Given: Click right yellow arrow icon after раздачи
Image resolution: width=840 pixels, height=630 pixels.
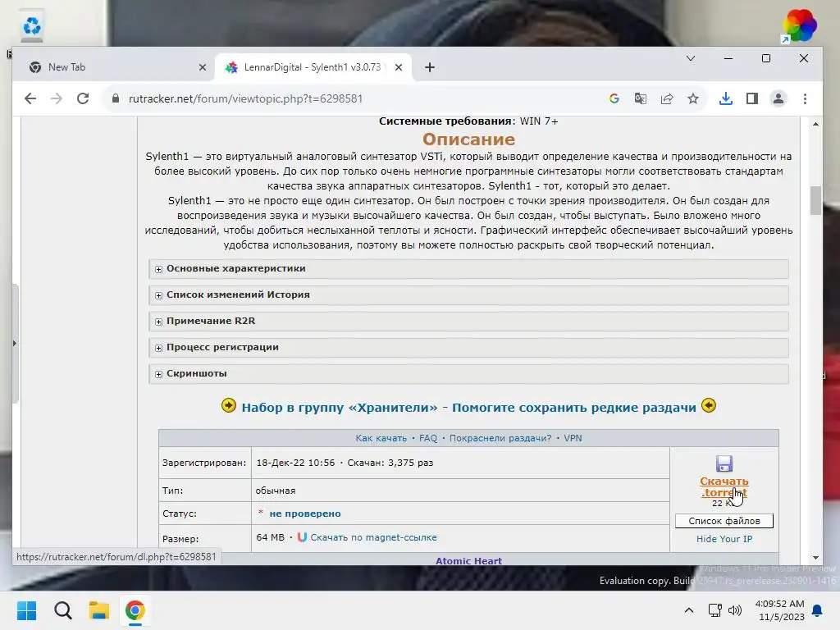Looking at the screenshot, I should [709, 405].
